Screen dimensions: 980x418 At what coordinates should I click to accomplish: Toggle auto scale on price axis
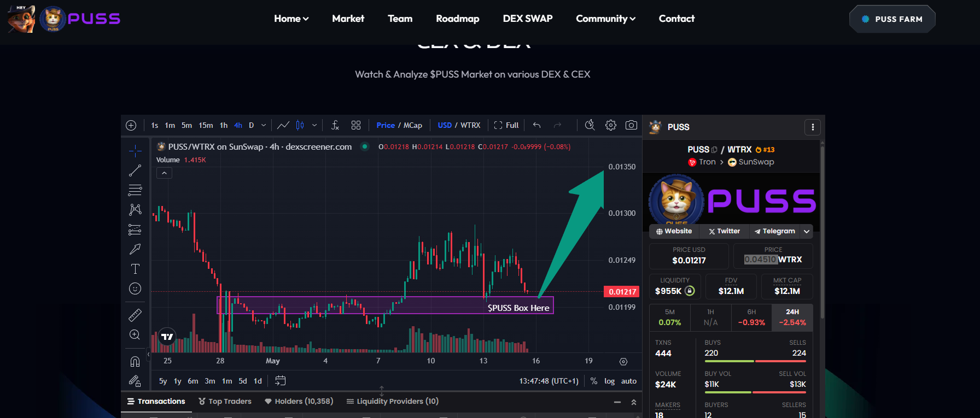(629, 381)
